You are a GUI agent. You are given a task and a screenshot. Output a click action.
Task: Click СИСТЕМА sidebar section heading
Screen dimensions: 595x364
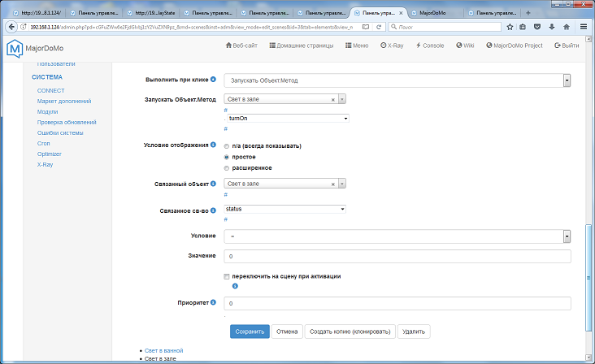[47, 77]
